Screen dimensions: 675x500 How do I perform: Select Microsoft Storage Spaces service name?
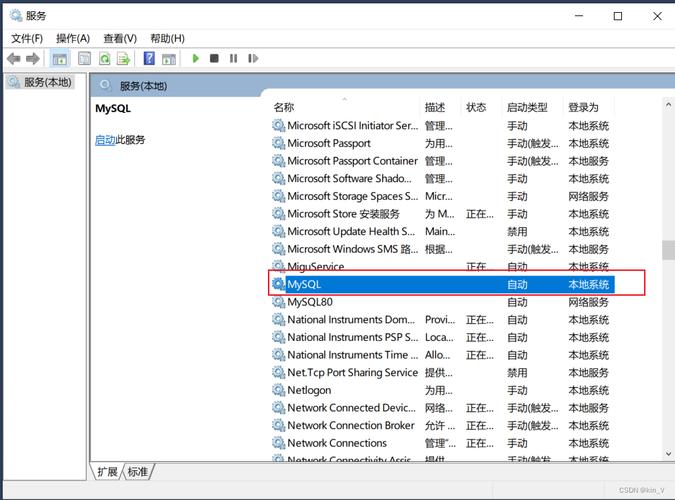pyautogui.click(x=353, y=196)
